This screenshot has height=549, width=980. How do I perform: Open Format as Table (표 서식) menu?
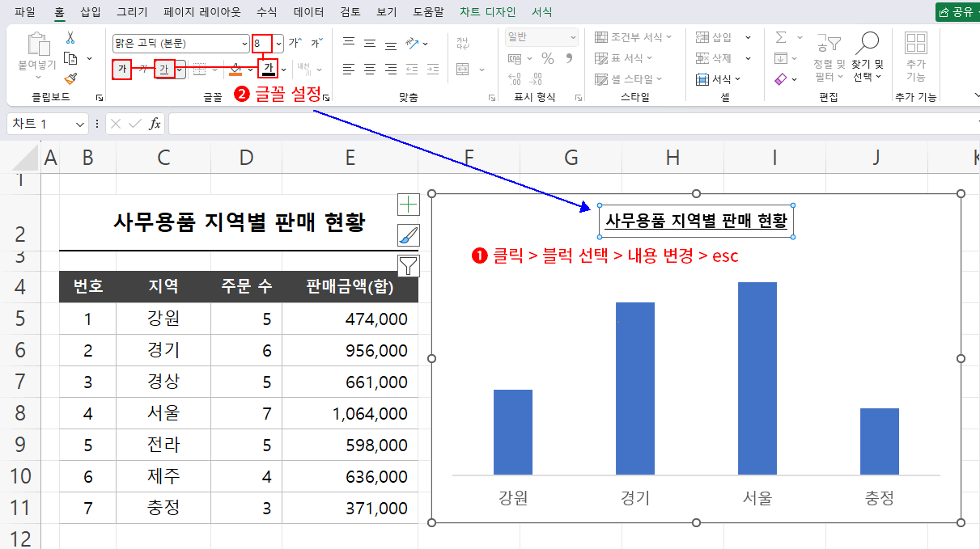coord(624,58)
